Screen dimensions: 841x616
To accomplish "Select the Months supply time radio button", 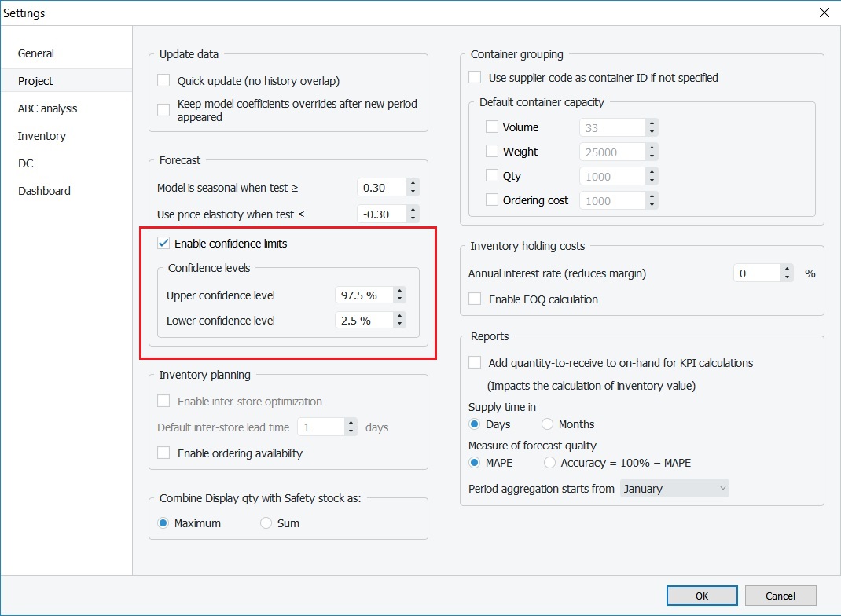I will (548, 424).
